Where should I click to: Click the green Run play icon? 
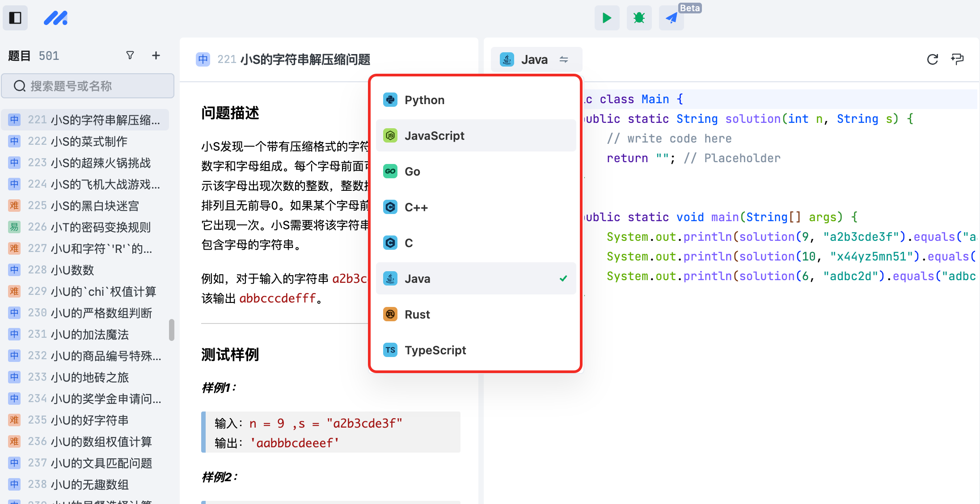click(607, 18)
